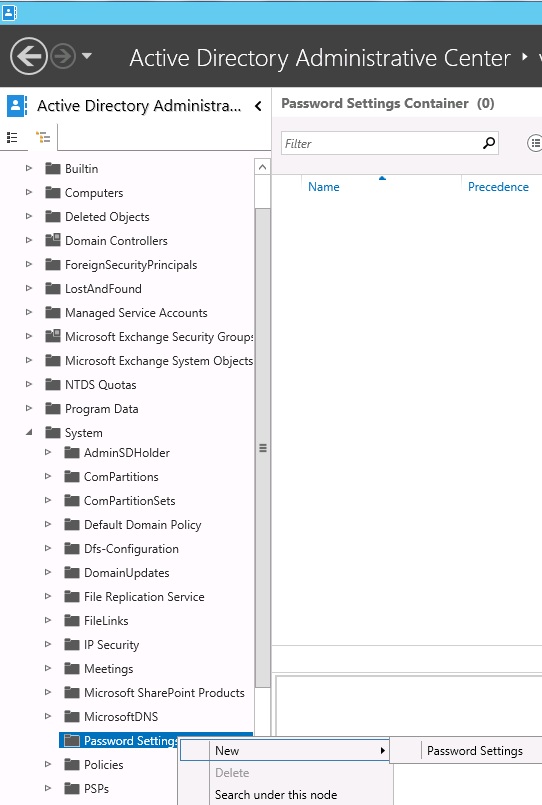The image size is (542, 805).
Task: Select the Program Data folder icon
Action: (x=52, y=409)
